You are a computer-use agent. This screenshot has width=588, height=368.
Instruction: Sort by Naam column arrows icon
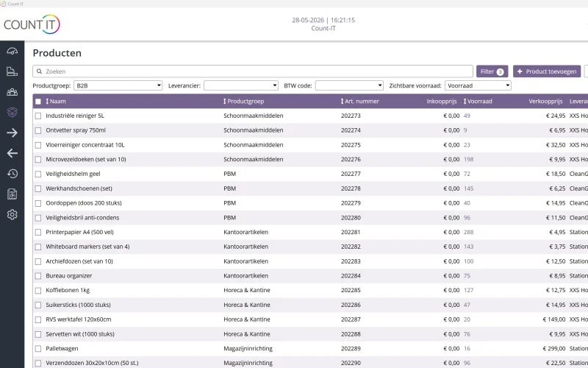pyautogui.click(x=47, y=102)
